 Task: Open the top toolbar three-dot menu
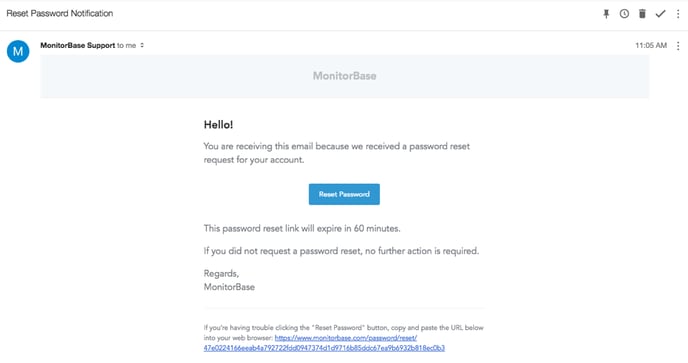[678, 14]
